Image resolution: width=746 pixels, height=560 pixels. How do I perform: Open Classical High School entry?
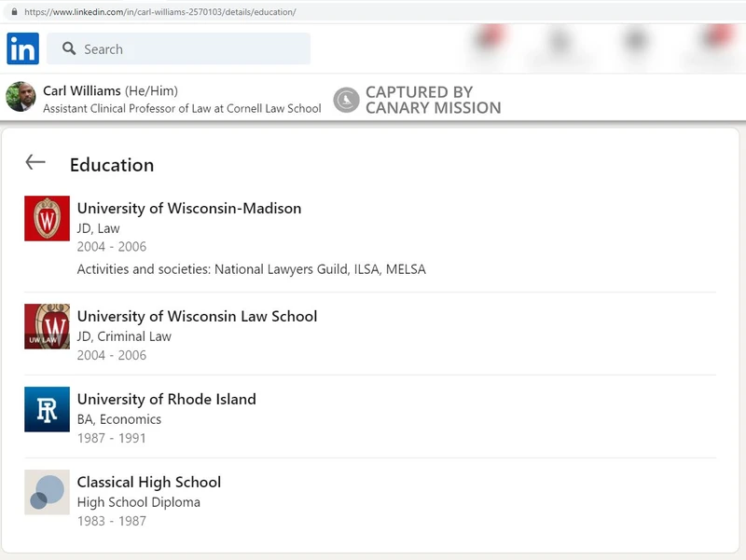coord(149,482)
